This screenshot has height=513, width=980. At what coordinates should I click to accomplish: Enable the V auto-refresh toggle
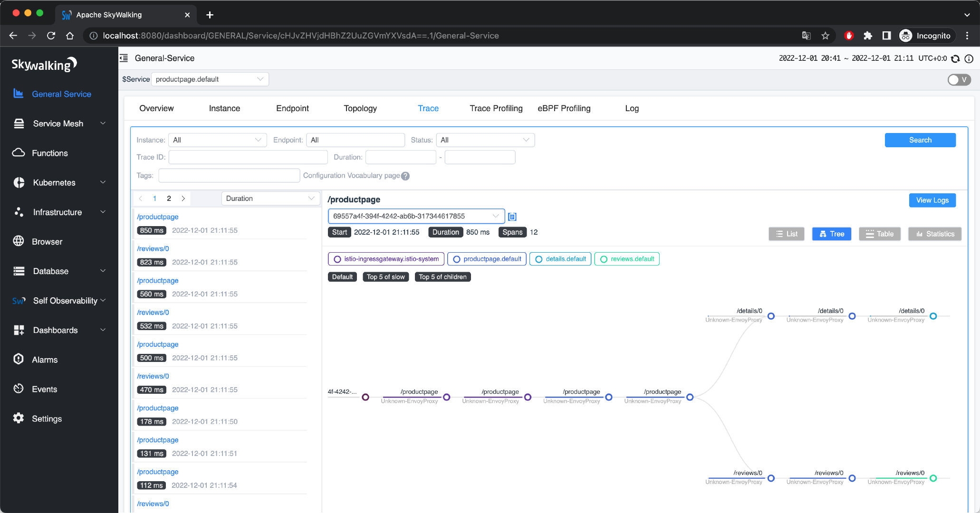click(959, 80)
